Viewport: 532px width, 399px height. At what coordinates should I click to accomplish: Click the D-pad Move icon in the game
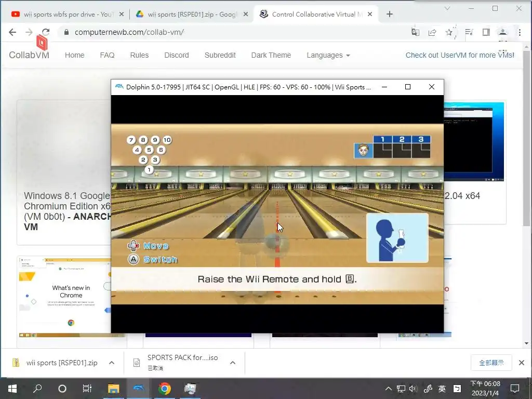pos(134,246)
